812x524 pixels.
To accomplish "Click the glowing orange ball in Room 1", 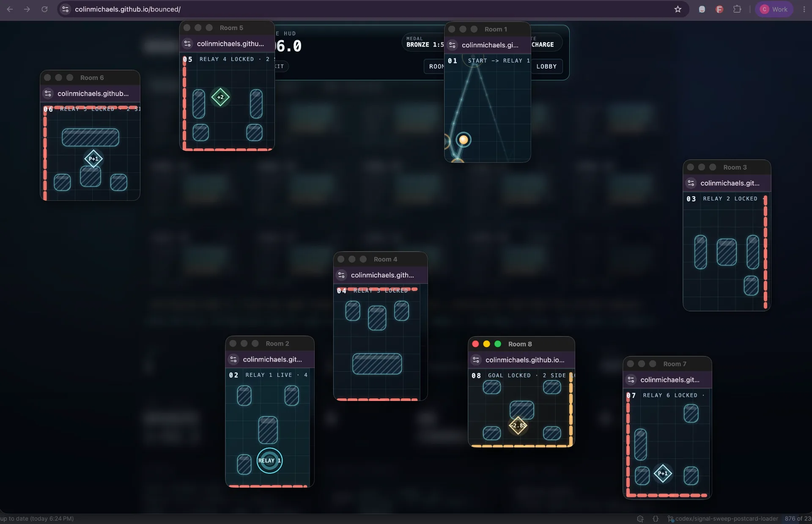I will 464,140.
